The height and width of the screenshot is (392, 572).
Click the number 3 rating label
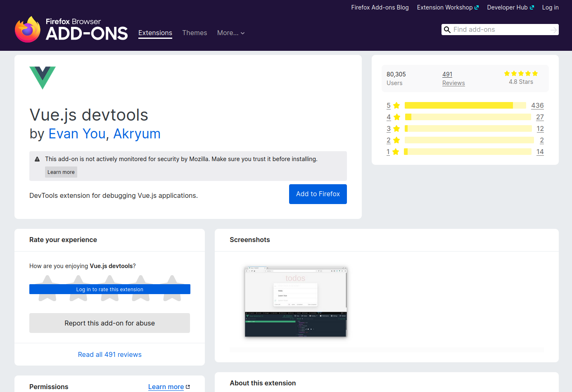389,128
